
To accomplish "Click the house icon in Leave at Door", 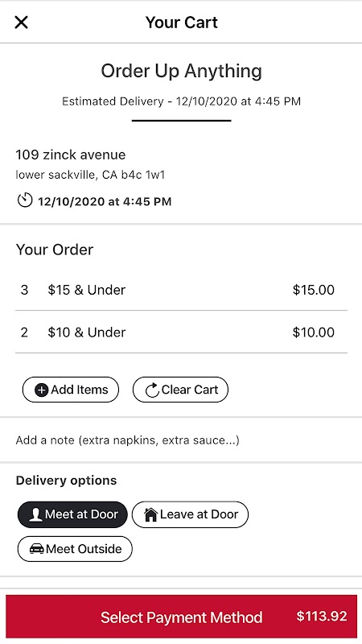I will point(151,514).
